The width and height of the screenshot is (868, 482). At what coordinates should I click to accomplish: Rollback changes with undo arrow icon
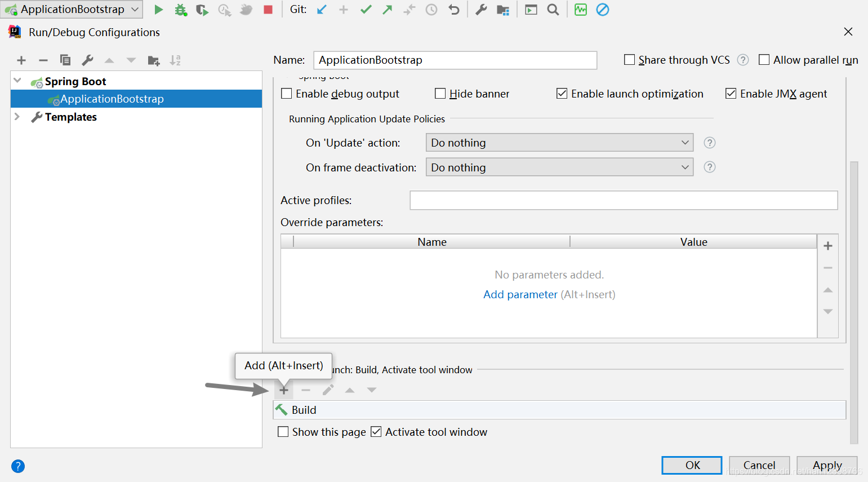pos(454,10)
